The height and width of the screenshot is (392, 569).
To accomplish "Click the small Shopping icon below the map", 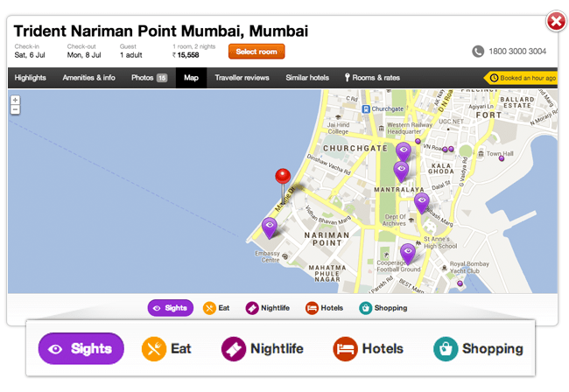I will (x=365, y=308).
